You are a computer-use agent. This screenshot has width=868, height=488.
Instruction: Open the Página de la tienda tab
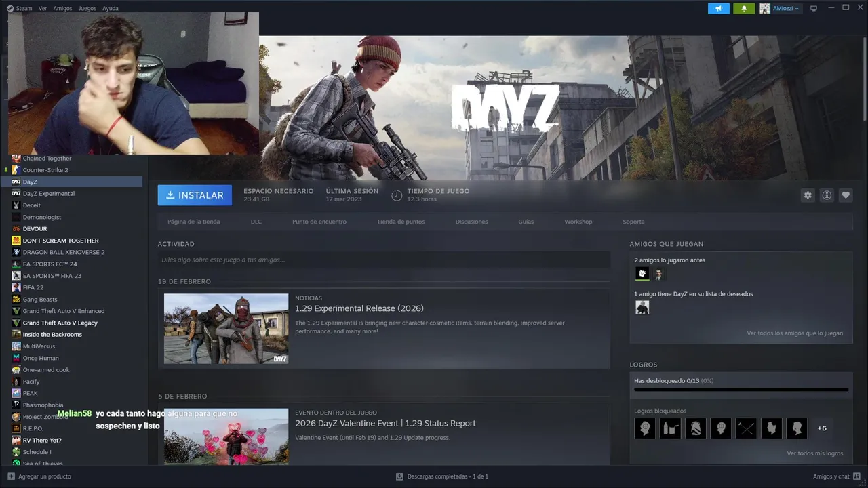[x=194, y=222]
